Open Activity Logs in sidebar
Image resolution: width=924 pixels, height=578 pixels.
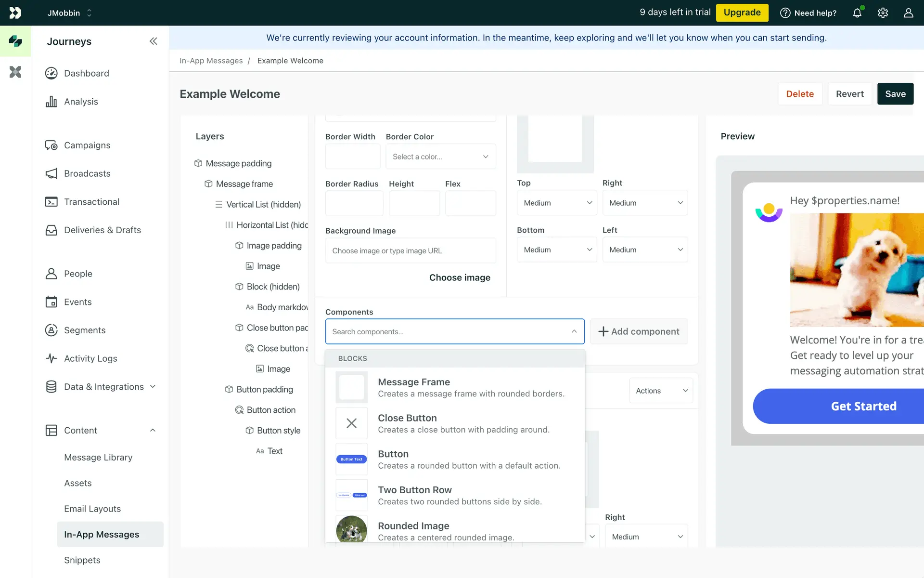point(90,358)
